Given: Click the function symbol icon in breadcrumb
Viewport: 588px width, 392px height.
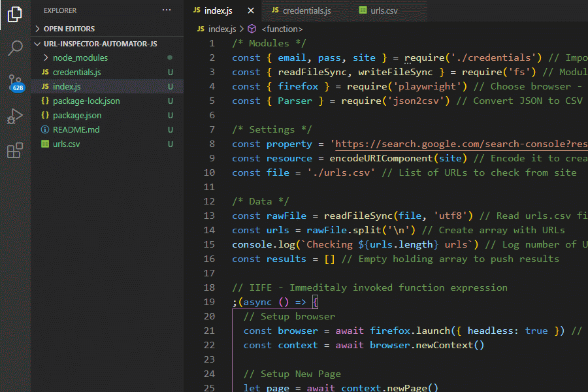Looking at the screenshot, I should [252, 29].
